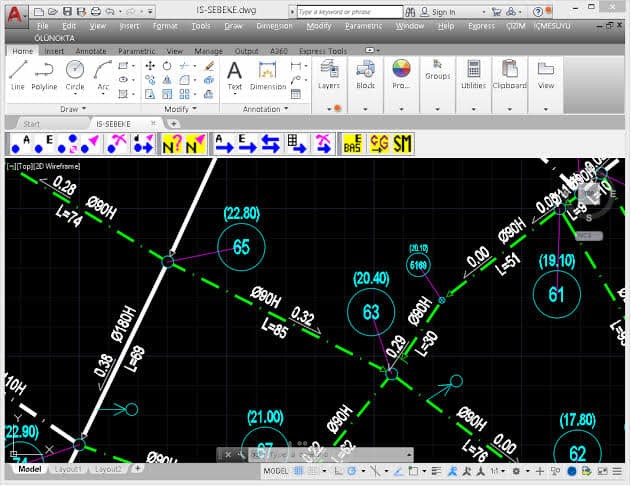Toggle MODEL space button in status bar
Image resolution: width=631 pixels, height=486 pixels.
pyautogui.click(x=275, y=470)
